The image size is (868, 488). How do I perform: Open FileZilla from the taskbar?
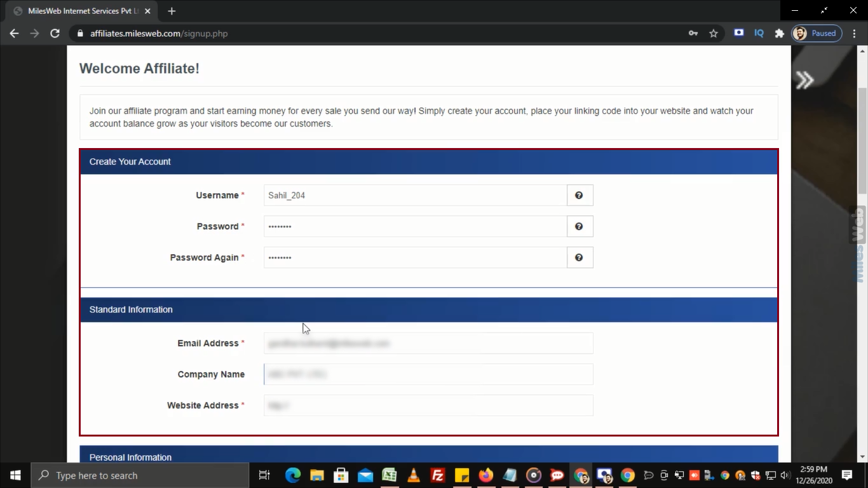pyautogui.click(x=438, y=475)
